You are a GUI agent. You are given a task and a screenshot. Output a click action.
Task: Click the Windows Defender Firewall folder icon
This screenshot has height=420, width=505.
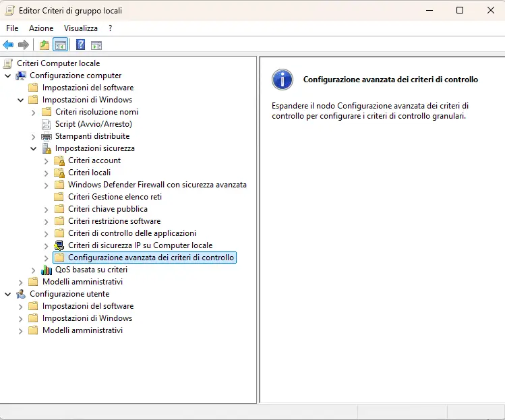[59, 185]
